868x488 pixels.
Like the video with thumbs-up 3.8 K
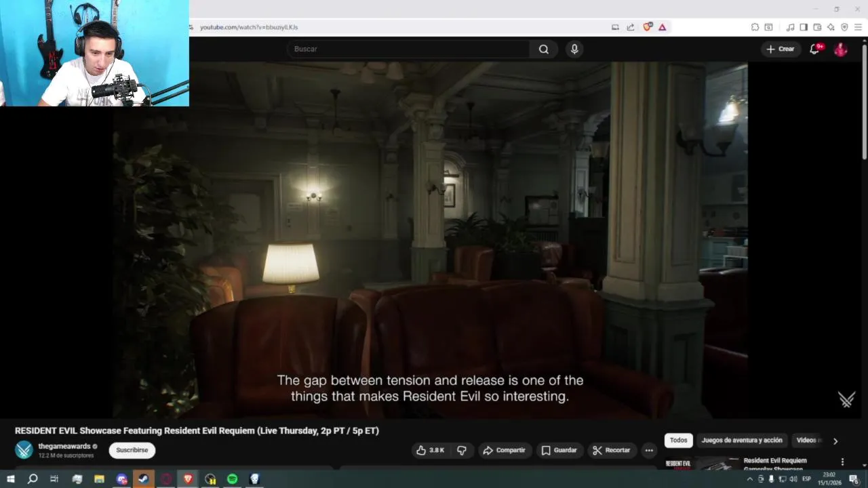(x=431, y=450)
